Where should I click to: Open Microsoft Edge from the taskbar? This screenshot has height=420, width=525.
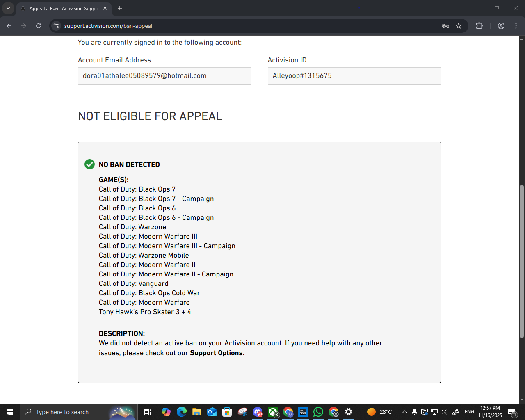182,412
